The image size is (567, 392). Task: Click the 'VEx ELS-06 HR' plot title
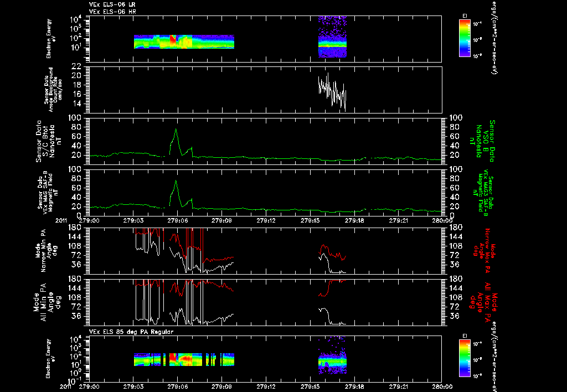tap(112, 12)
